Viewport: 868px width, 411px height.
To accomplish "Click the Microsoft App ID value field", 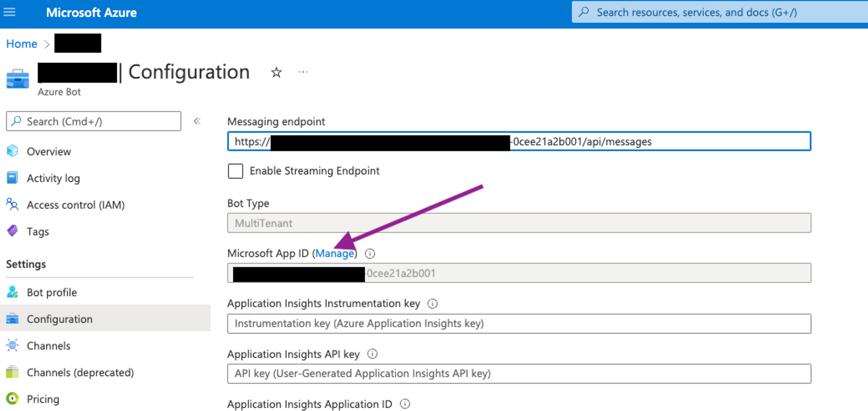I will coord(519,273).
